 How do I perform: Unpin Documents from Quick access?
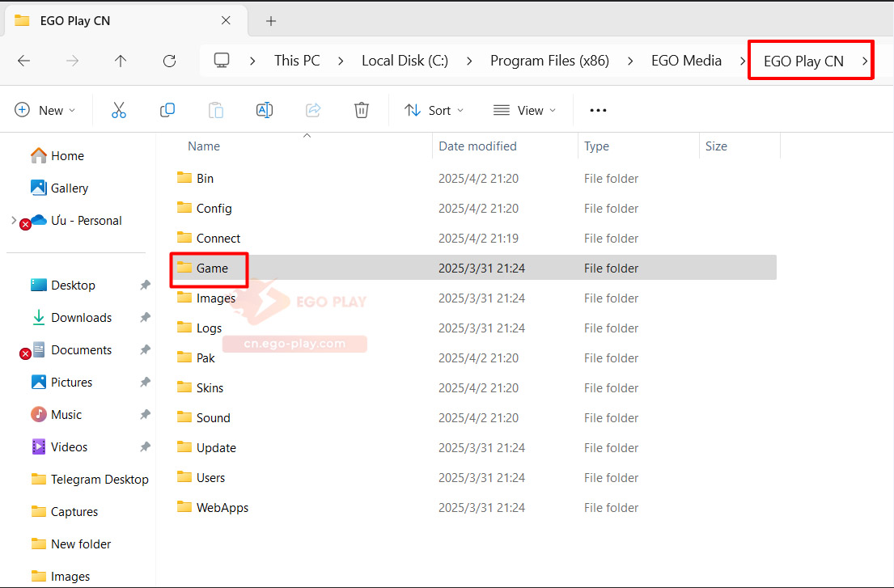146,350
